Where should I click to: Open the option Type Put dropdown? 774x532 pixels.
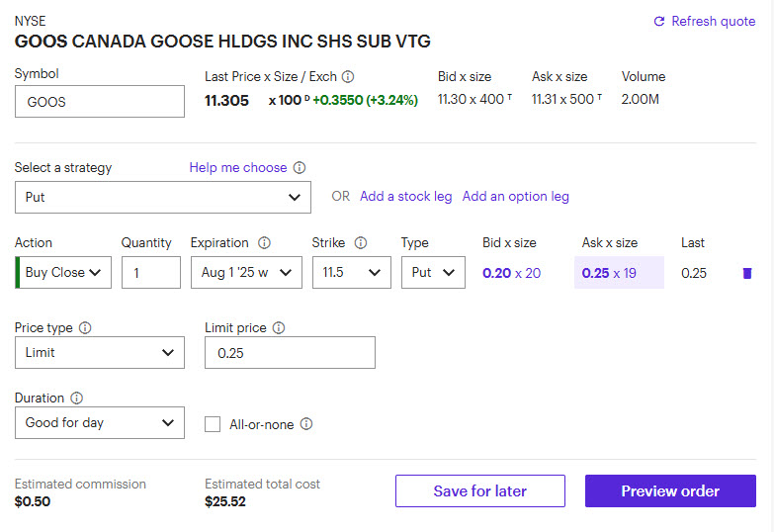pyautogui.click(x=433, y=272)
